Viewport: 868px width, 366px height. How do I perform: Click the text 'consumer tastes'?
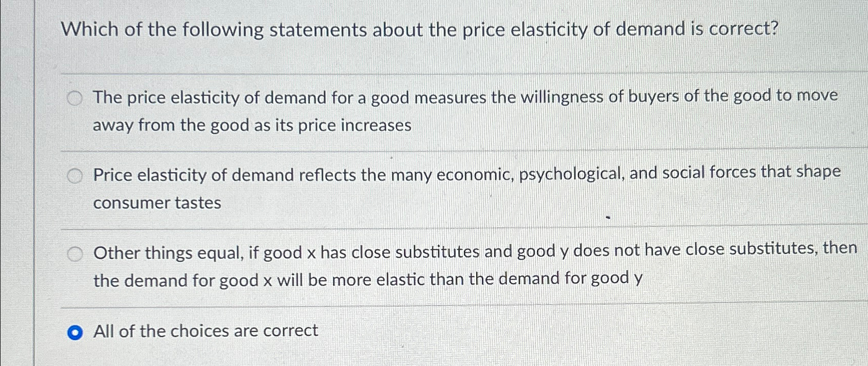[157, 203]
